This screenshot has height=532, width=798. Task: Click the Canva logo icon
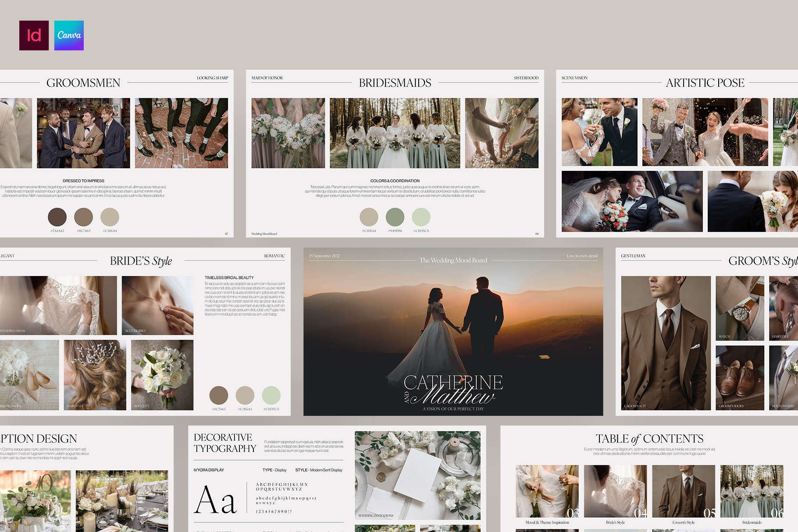click(69, 35)
